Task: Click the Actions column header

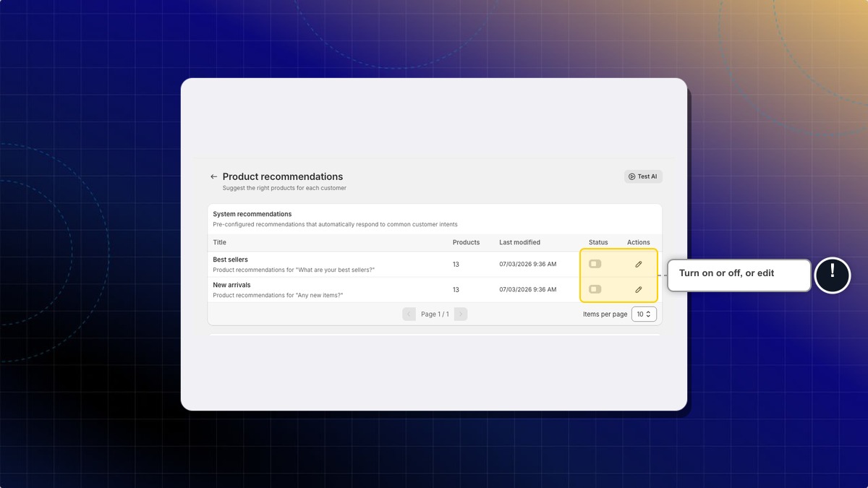Action: click(639, 242)
